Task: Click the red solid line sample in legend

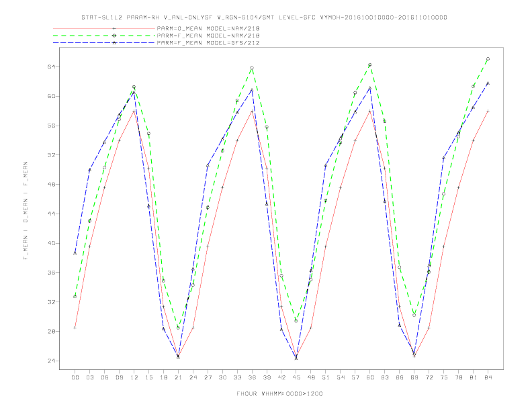Action: pyautogui.click(x=104, y=28)
